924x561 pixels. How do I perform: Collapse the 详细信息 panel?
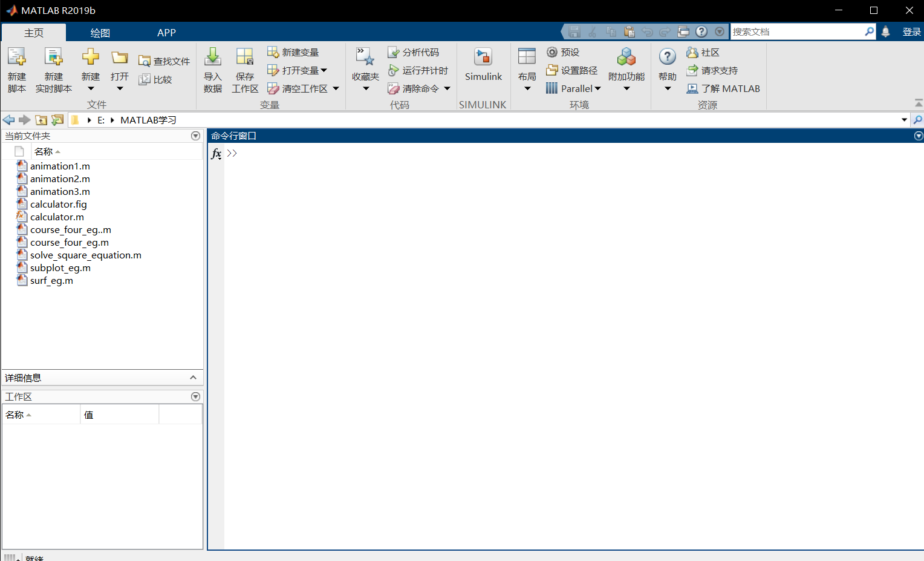tap(193, 378)
